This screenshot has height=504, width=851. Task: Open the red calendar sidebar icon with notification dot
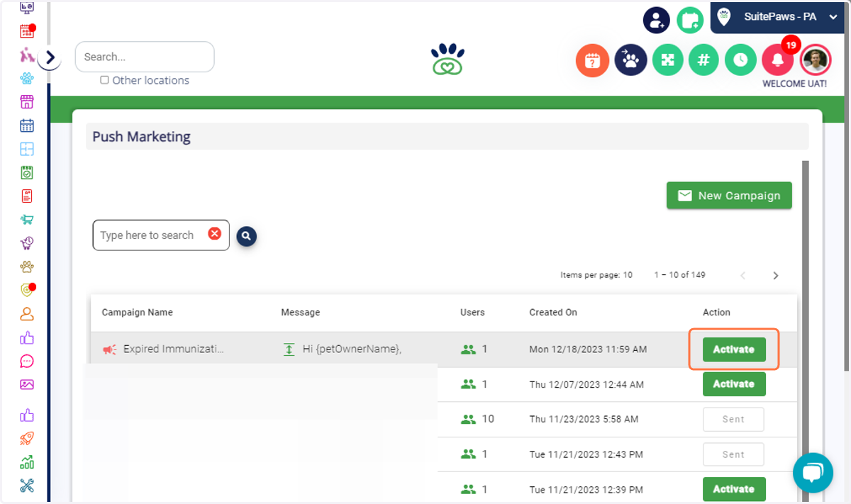27,31
